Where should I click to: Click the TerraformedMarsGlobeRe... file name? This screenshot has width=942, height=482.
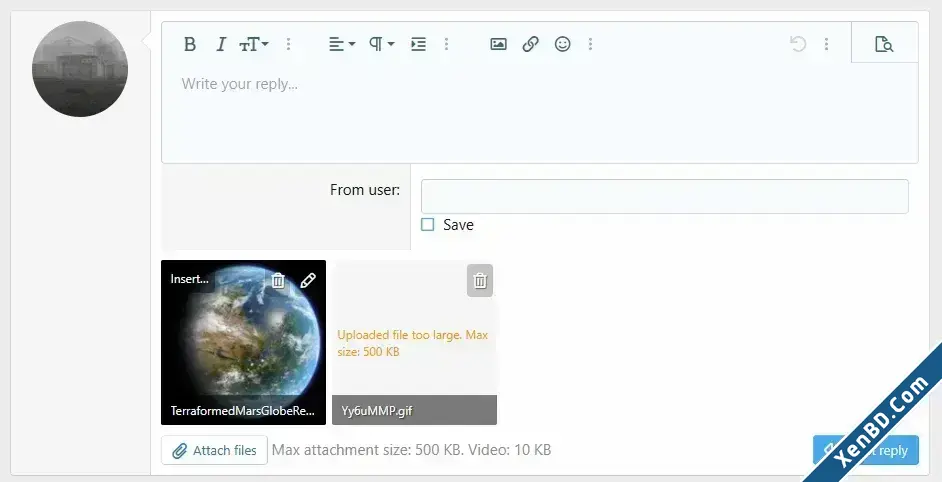(x=243, y=411)
